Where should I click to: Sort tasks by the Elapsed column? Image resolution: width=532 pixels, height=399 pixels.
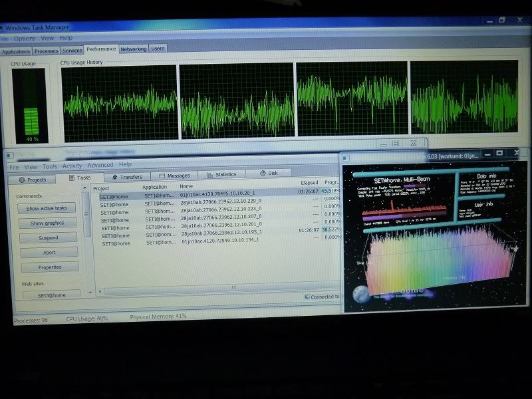click(309, 182)
